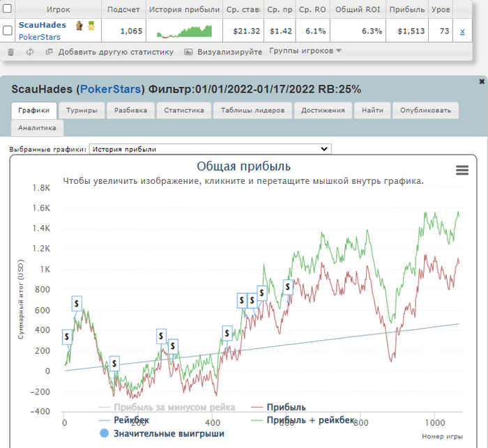The image size is (488, 448).
Task: Toggle Значительные выигрыши legend marker
Action: [162, 433]
